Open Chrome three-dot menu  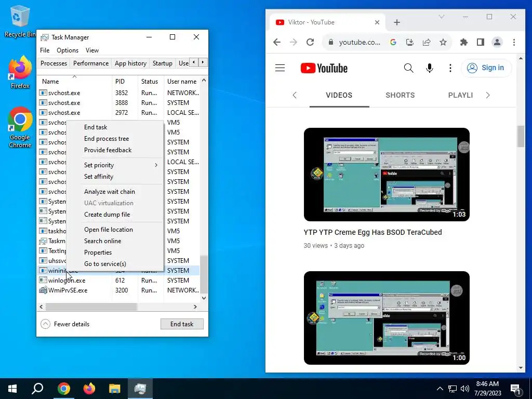coord(514,42)
